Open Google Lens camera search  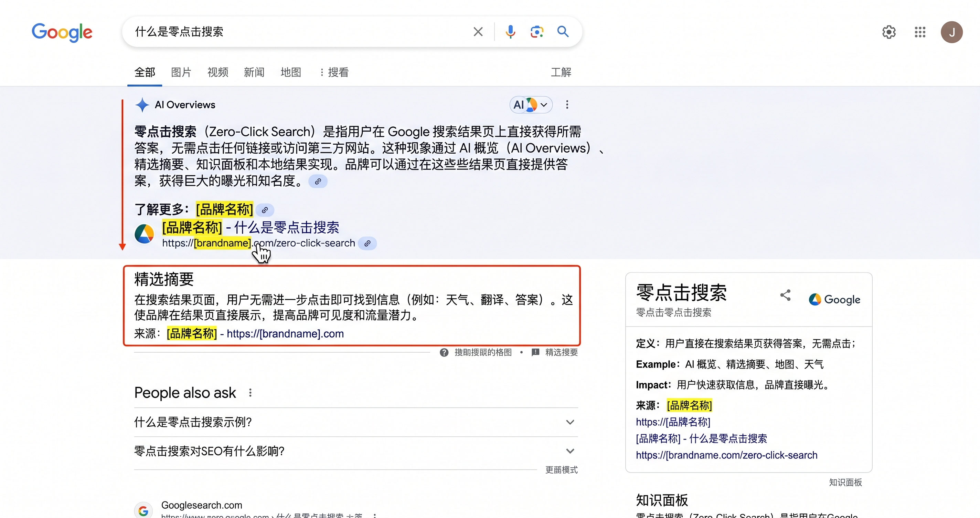point(537,32)
